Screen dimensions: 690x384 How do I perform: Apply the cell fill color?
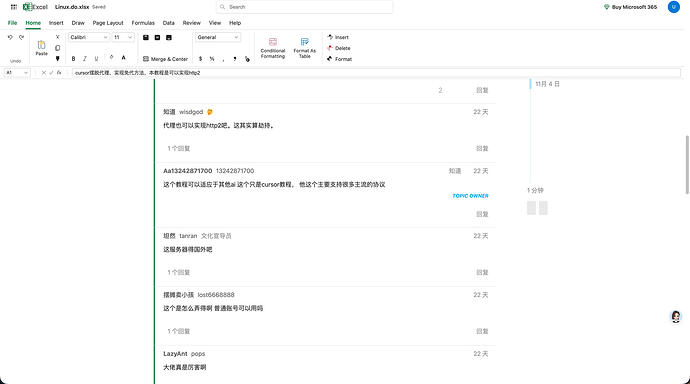click(x=111, y=58)
